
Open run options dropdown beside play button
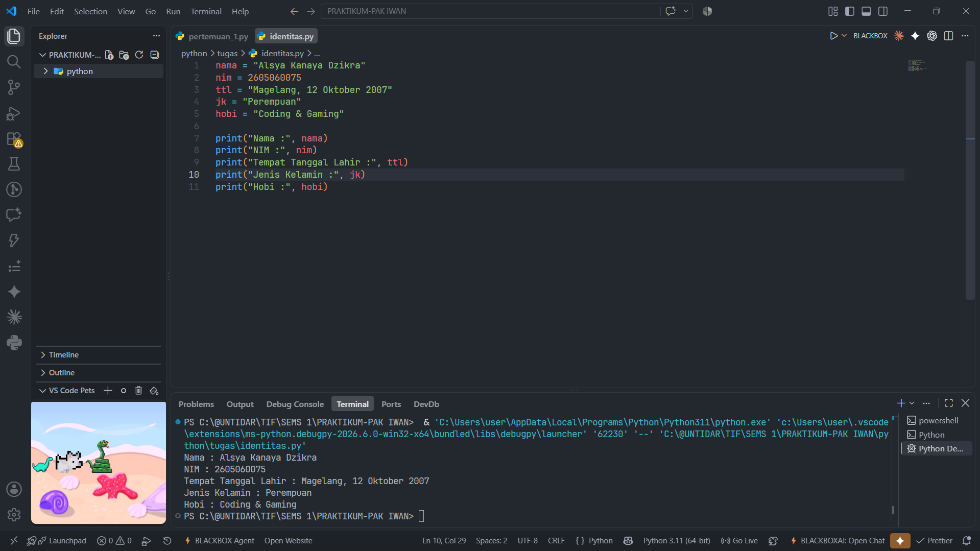(x=844, y=36)
